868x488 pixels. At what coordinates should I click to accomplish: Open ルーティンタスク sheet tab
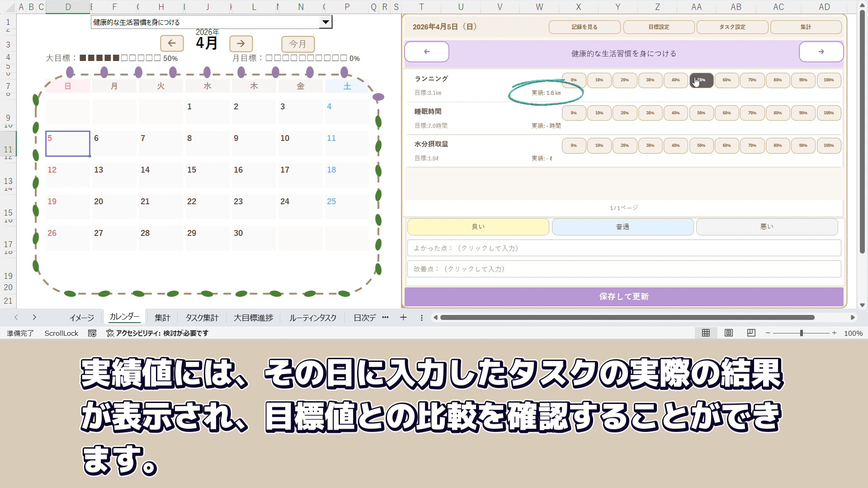pos(313,318)
